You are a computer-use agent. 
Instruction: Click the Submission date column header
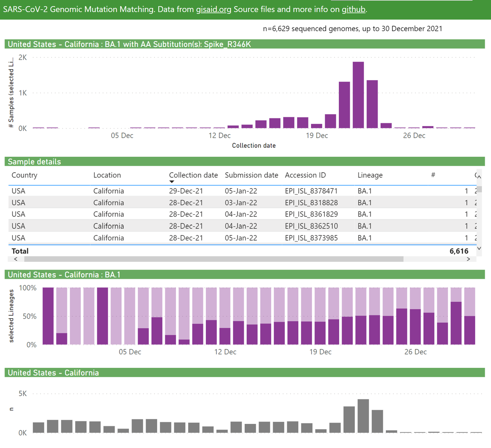(252, 175)
